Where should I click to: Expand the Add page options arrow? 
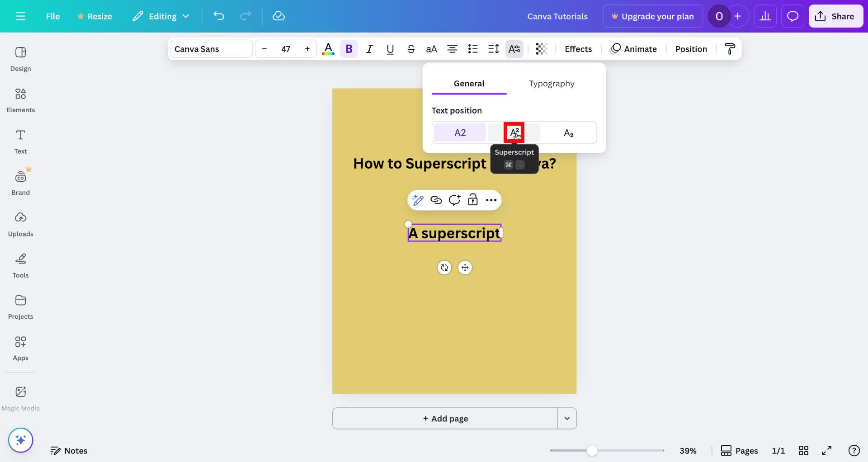(567, 418)
